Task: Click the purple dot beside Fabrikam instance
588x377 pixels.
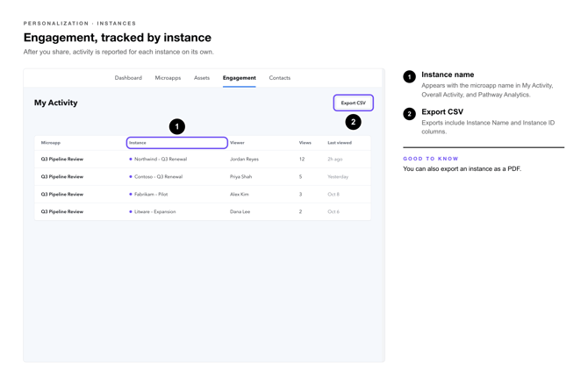Action: pos(131,195)
